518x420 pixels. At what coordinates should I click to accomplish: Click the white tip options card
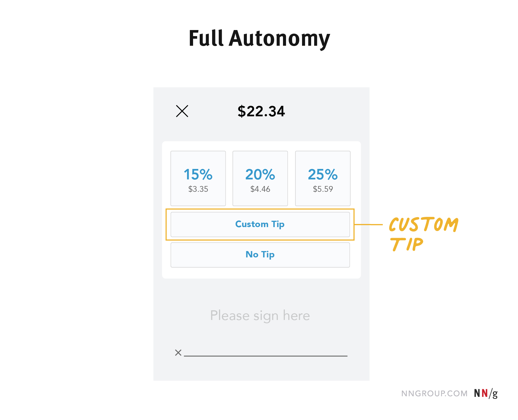click(261, 273)
